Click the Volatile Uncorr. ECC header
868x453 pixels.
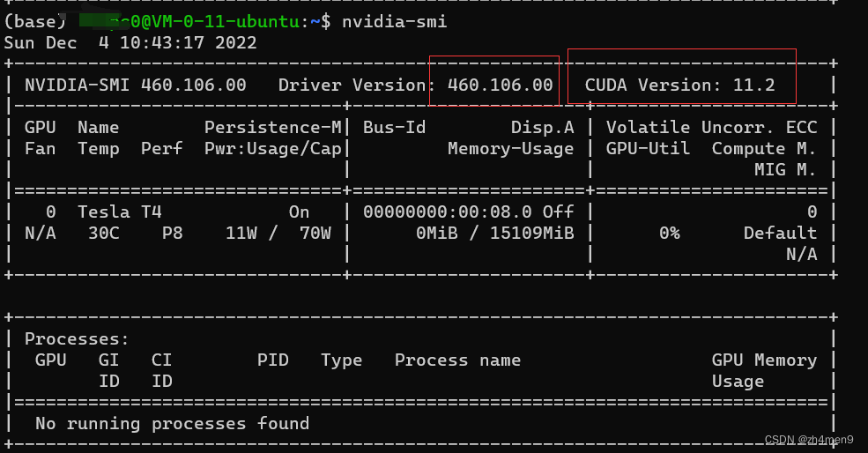tap(711, 128)
